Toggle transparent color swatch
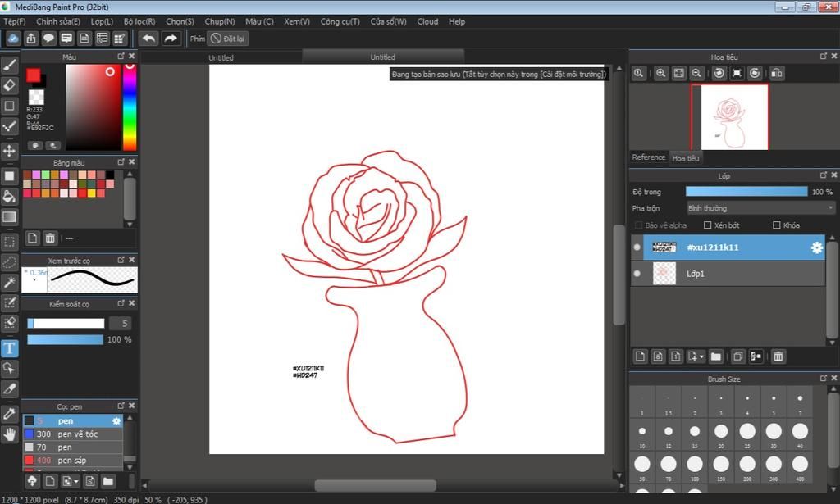The height and width of the screenshot is (504, 840). click(36, 97)
